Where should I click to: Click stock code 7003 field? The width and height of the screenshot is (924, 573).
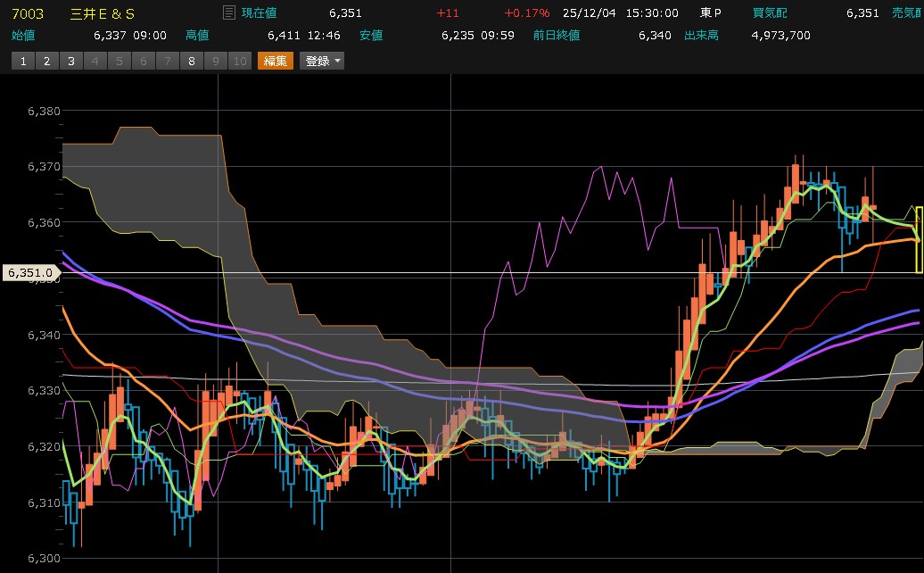pyautogui.click(x=26, y=13)
